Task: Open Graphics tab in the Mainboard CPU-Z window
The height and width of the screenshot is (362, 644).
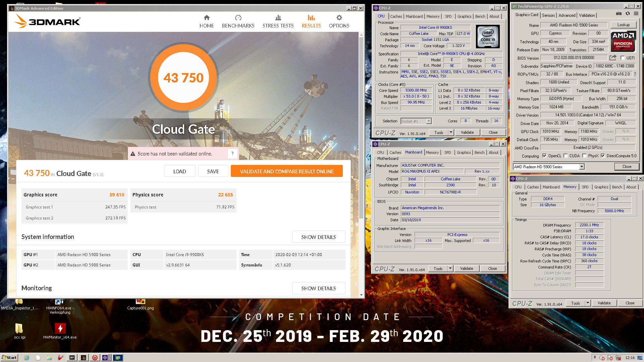Action: click(x=464, y=153)
